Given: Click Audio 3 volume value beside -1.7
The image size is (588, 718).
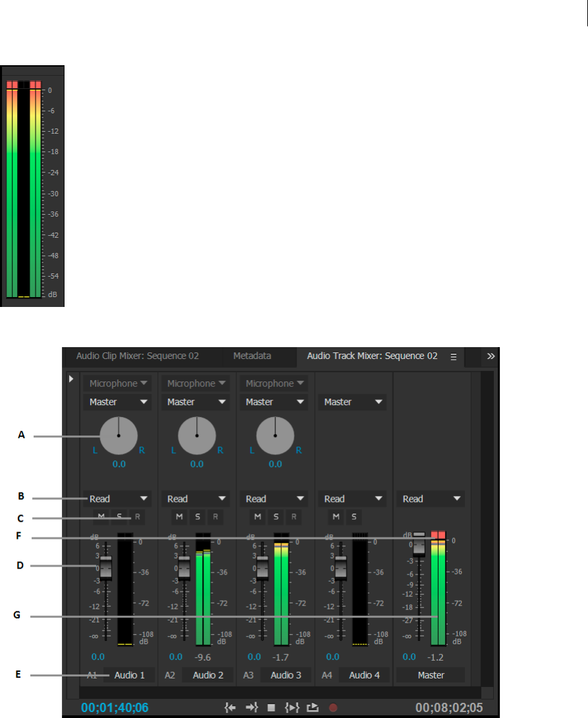Looking at the screenshot, I should tap(254, 657).
